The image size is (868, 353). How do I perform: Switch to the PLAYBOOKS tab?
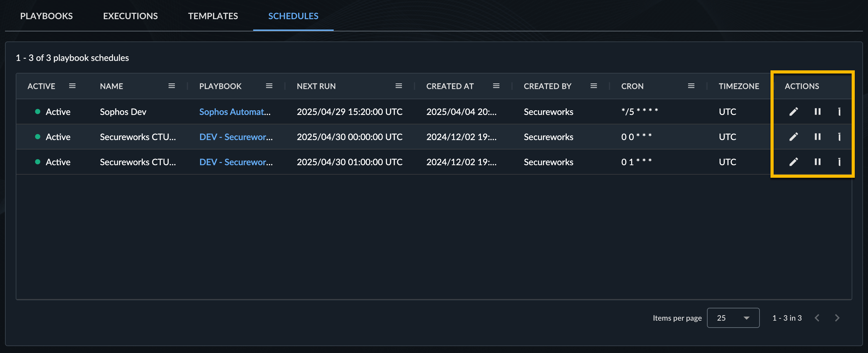(47, 16)
